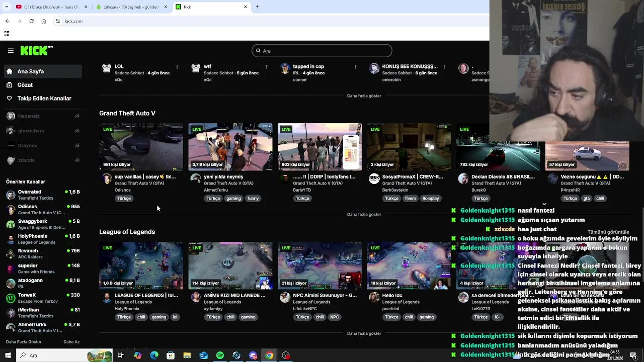Open HolyPhoenix in recommended channels
The width and height of the screenshot is (644, 362).
tap(43, 239)
